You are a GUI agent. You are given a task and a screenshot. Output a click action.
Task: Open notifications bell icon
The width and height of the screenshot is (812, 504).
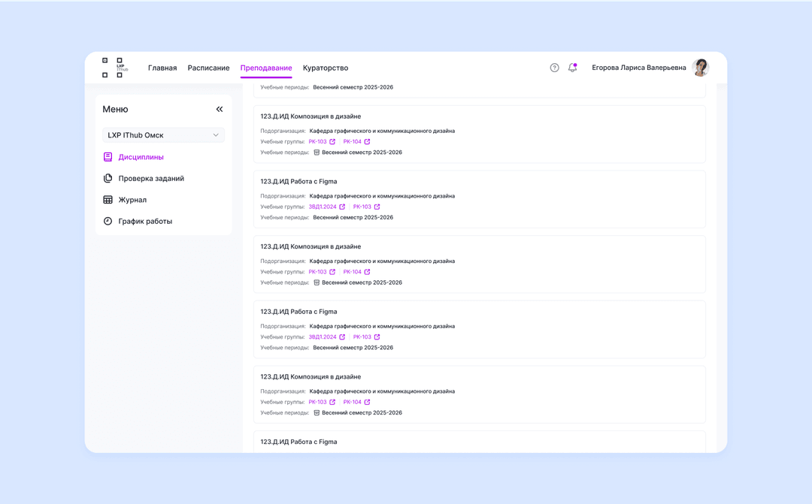click(572, 68)
